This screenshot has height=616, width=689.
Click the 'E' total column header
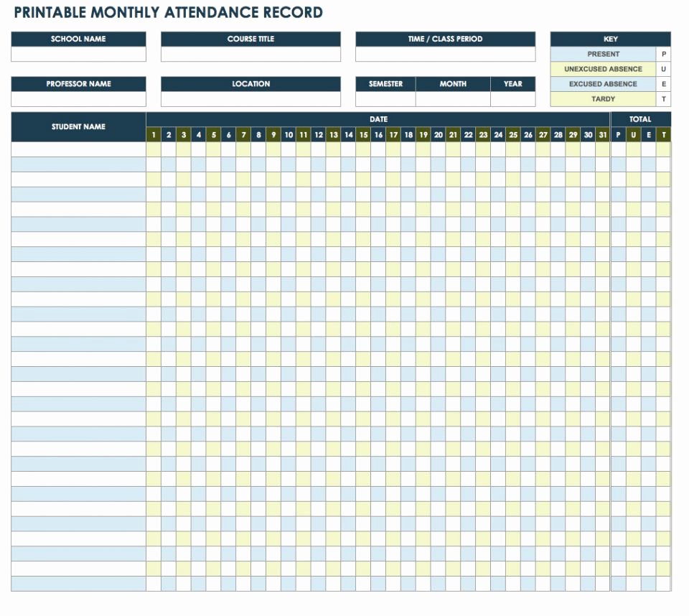coord(648,134)
